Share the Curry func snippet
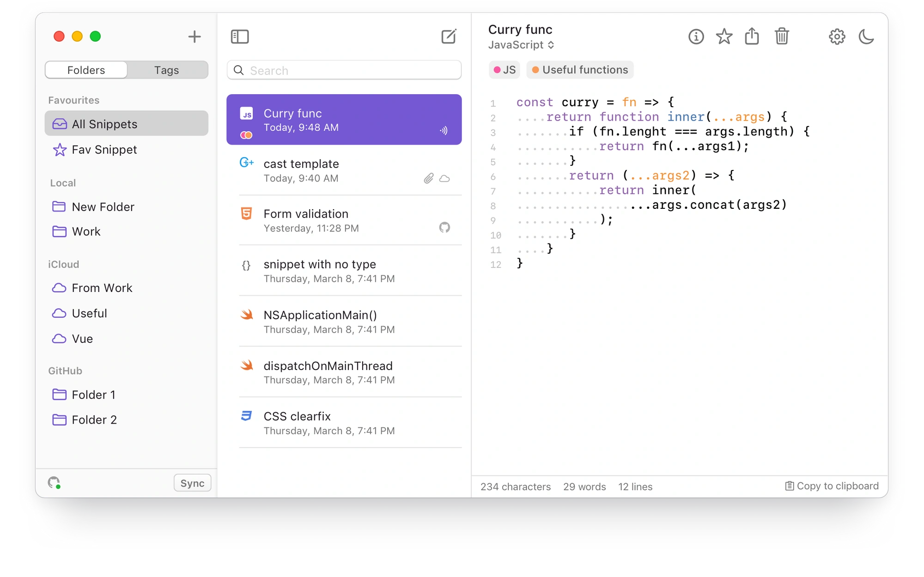Screen dimensions: 924x577 point(752,36)
